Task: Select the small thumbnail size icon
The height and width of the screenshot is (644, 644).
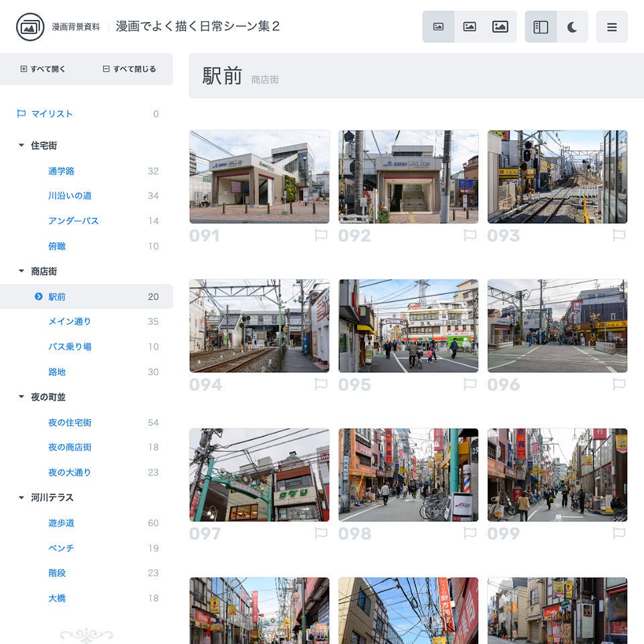Action: [x=439, y=26]
